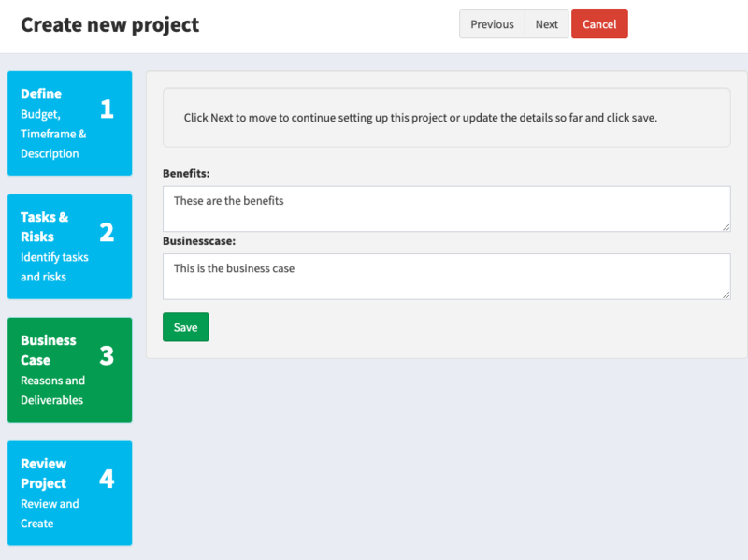Grab the Businesscase textarea resize handle
The width and height of the screenshot is (748, 560).
point(726,295)
